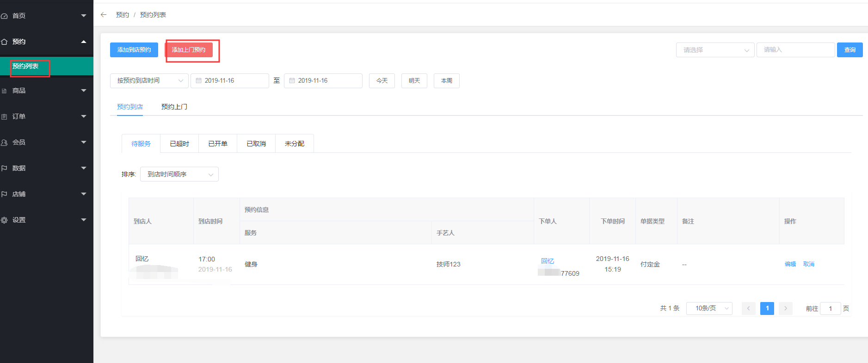The image size is (868, 363).
Task: Switch to the 预约上门 tab
Action: [x=174, y=107]
